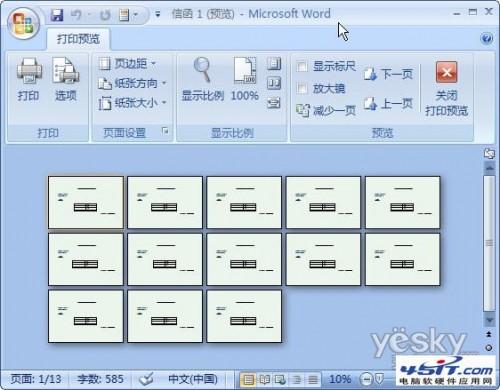Switch to the 打印预览 tab
Image resolution: width=500 pixels, height=390 pixels.
[78, 39]
